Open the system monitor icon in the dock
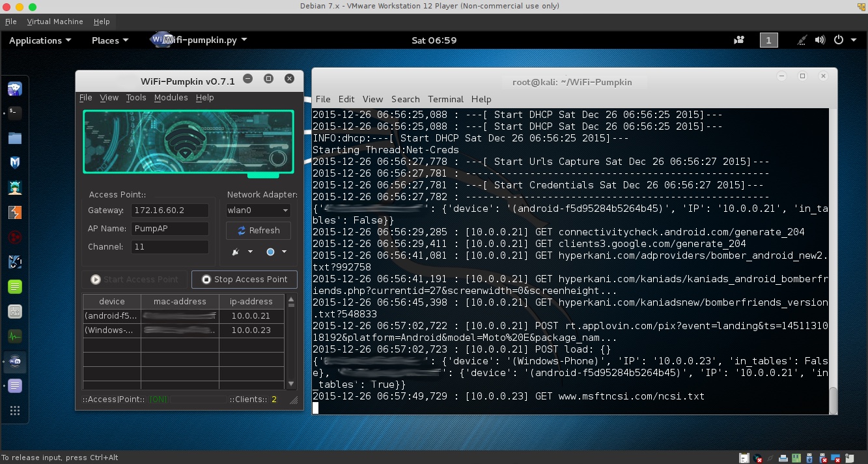This screenshot has height=464, width=868. (x=15, y=336)
